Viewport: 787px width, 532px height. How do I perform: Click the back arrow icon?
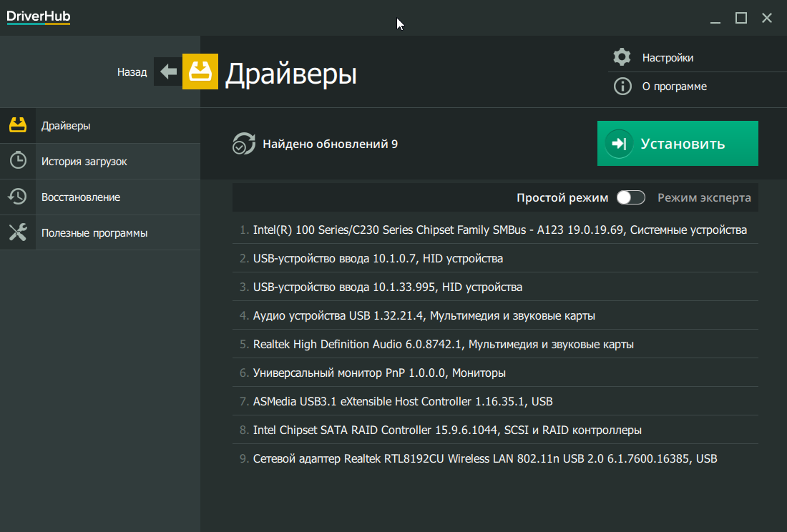168,72
